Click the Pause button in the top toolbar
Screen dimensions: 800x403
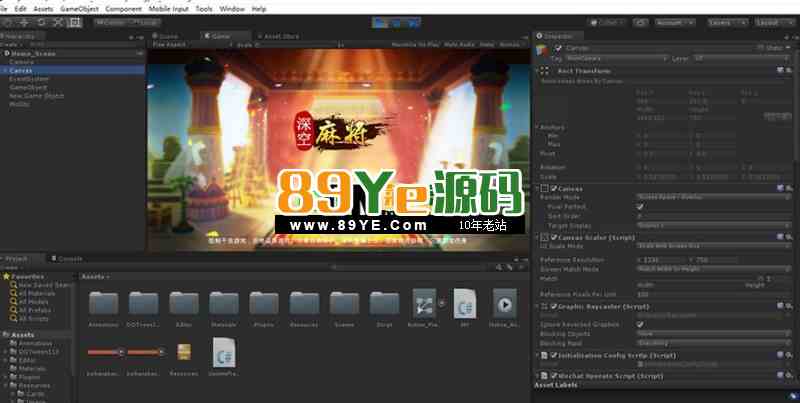tap(396, 22)
